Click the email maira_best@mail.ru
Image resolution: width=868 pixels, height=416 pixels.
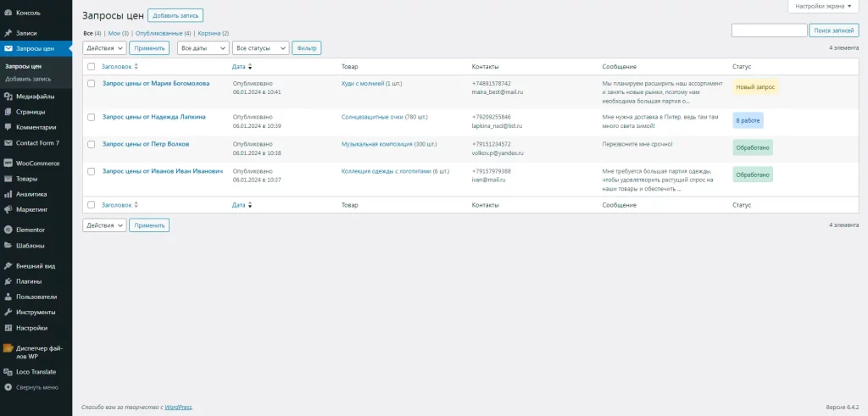pyautogui.click(x=497, y=92)
